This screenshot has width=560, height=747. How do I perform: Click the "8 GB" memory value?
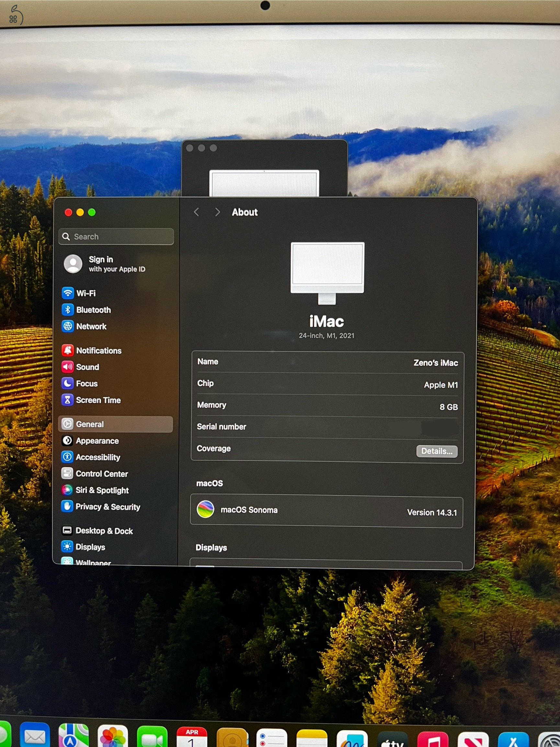point(449,407)
